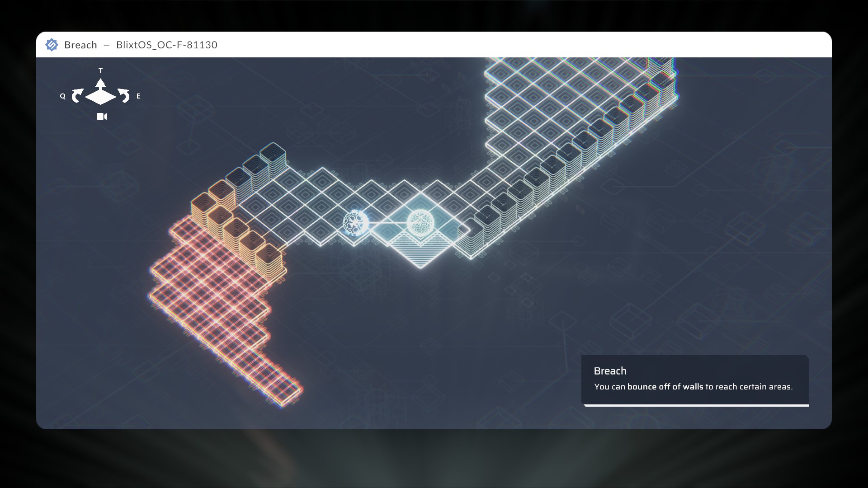Rotate camera right with E arrow
Screen dimensions: 868x488
click(124, 95)
